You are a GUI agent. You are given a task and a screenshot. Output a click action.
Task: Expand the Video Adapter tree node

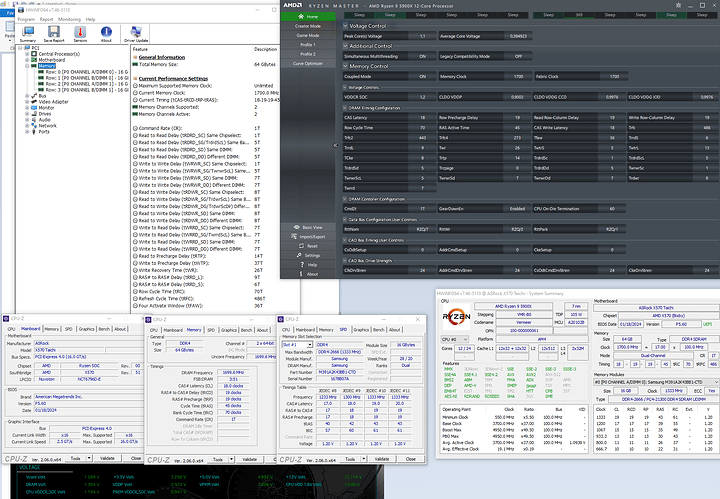(x=27, y=102)
